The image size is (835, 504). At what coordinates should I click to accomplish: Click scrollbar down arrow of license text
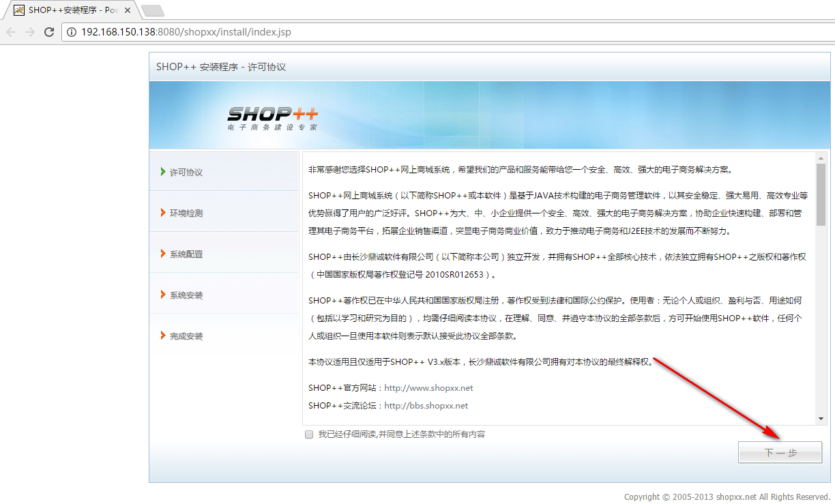[x=821, y=418]
